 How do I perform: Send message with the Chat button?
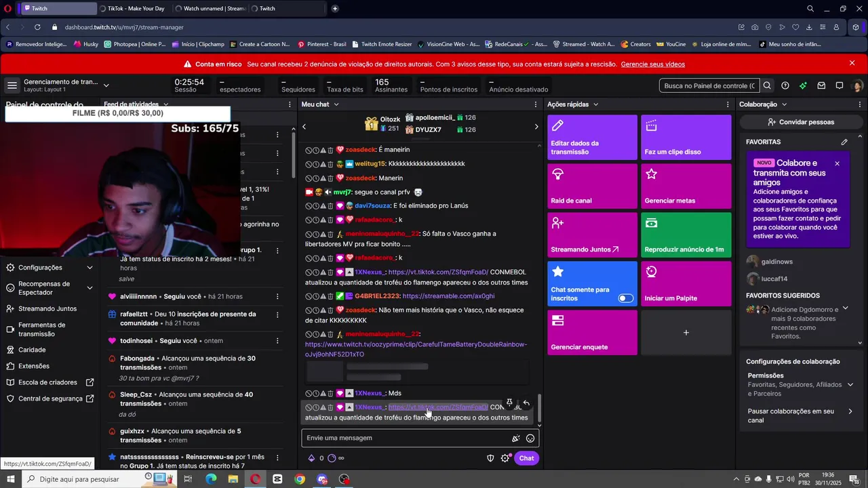tap(526, 458)
